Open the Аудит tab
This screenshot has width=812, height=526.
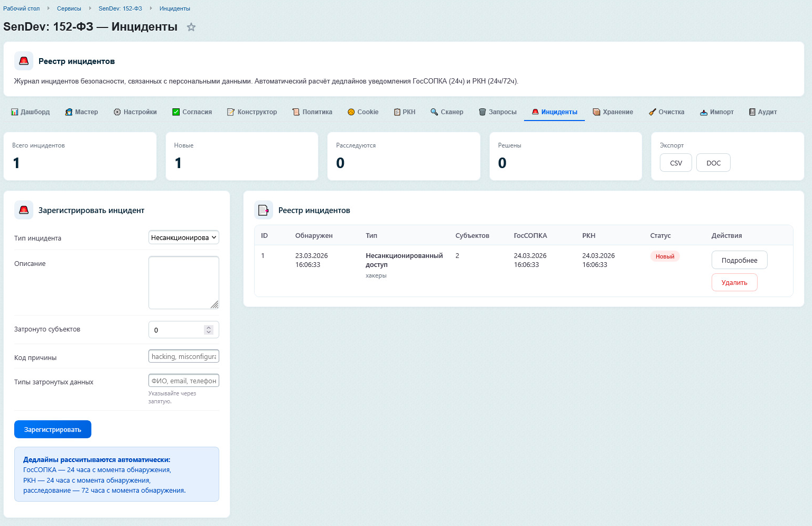point(763,112)
